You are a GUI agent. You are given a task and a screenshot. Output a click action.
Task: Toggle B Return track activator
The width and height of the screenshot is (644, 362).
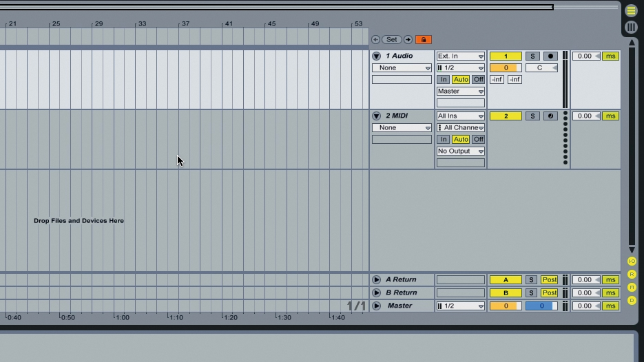point(506,293)
